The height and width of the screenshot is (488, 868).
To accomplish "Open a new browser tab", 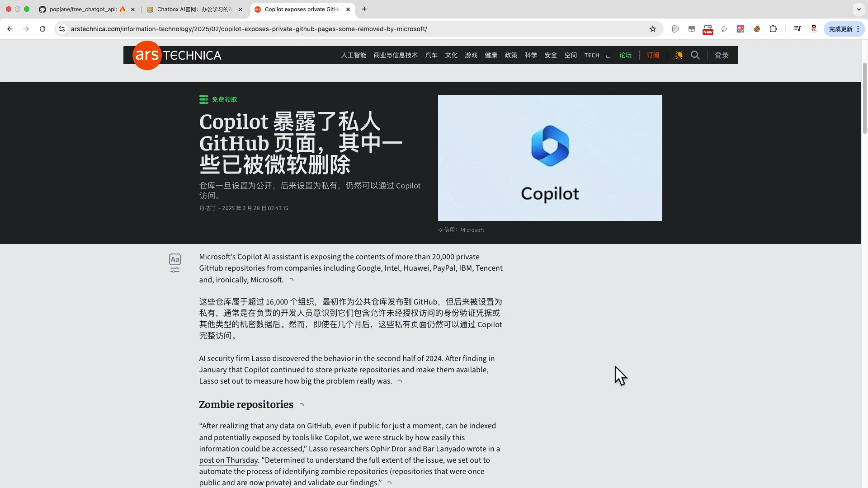I will (x=364, y=9).
